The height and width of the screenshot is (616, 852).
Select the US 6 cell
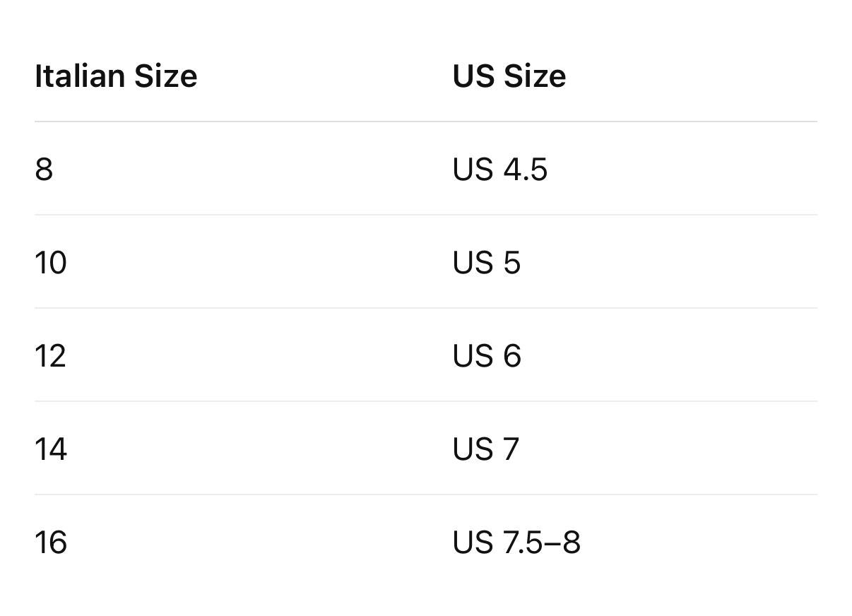[x=487, y=356]
